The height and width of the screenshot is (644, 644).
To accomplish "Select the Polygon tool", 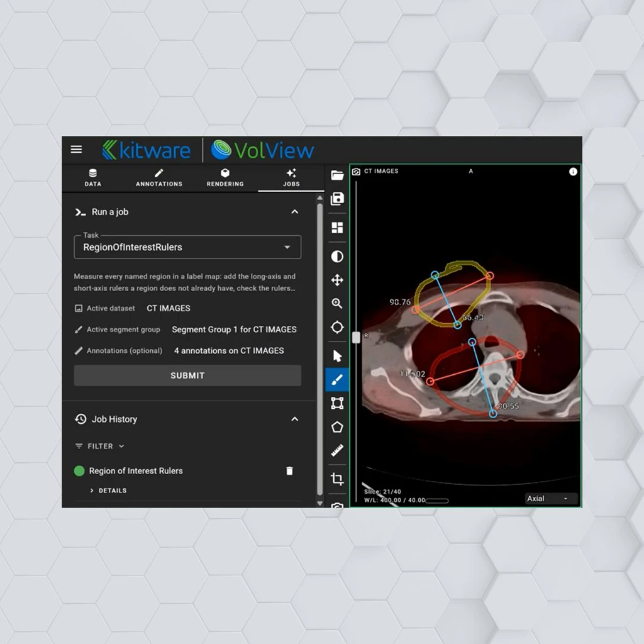I will click(x=337, y=427).
